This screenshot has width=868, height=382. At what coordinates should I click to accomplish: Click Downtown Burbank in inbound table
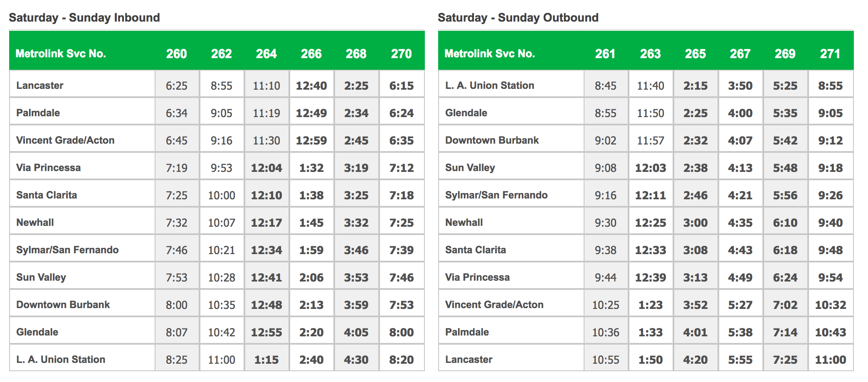[x=63, y=305]
